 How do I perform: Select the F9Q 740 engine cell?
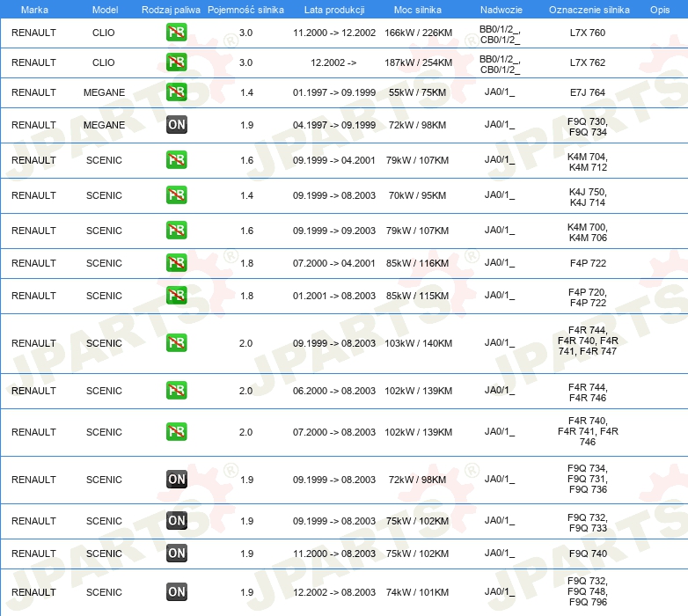(588, 554)
